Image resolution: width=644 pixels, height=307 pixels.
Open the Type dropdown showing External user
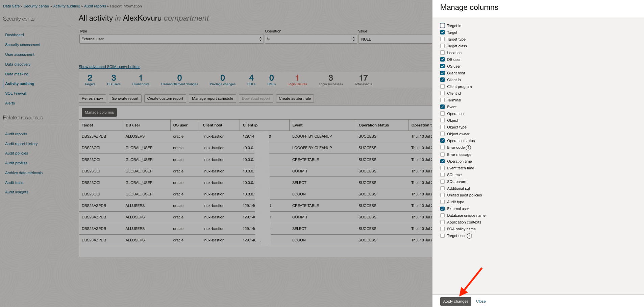click(x=171, y=39)
